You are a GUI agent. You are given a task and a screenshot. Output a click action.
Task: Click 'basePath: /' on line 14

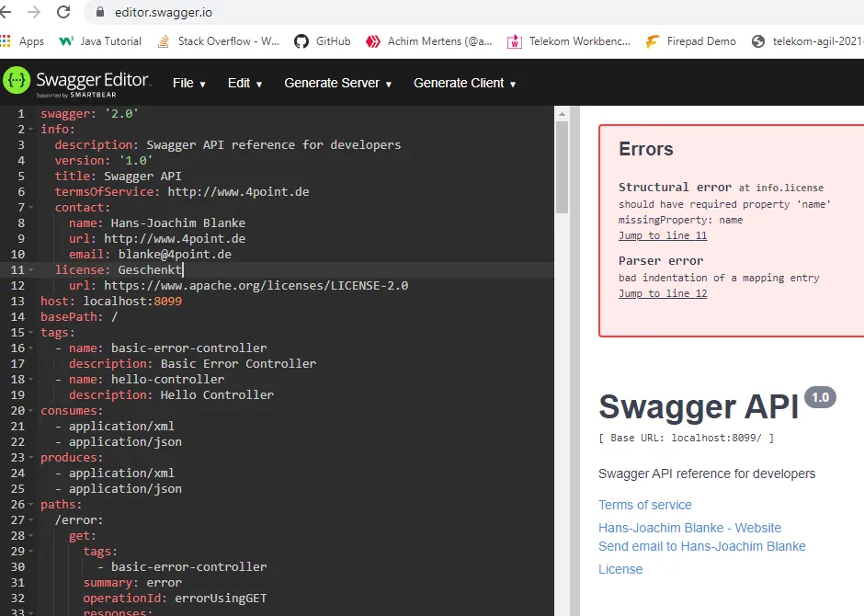point(79,317)
